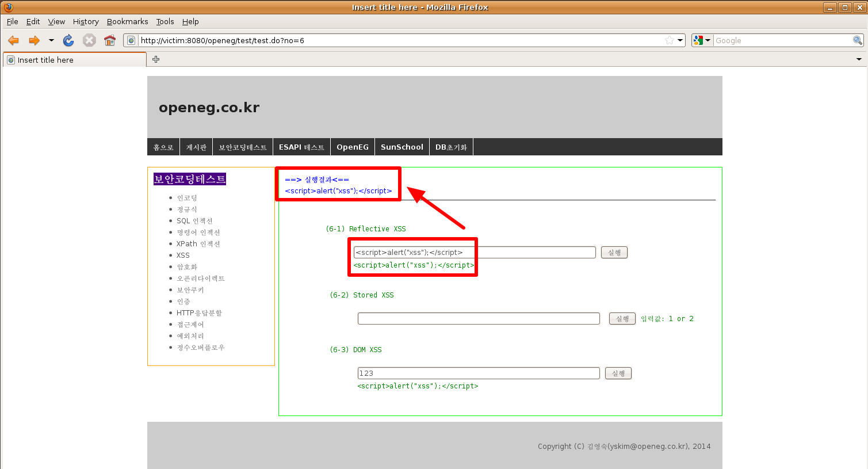
Task: Open the XPath 인젝션 sidebar link
Action: (x=198, y=244)
